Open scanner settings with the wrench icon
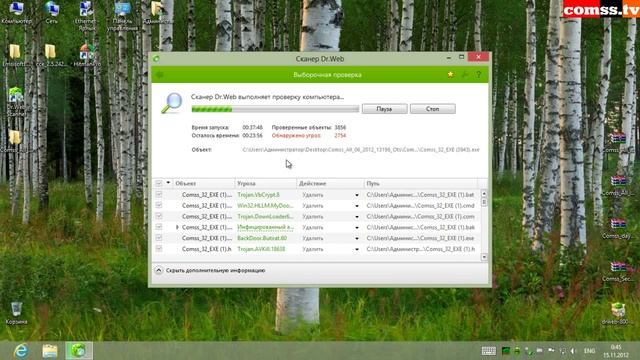Image resolution: width=640 pixels, height=360 pixels. tap(464, 75)
